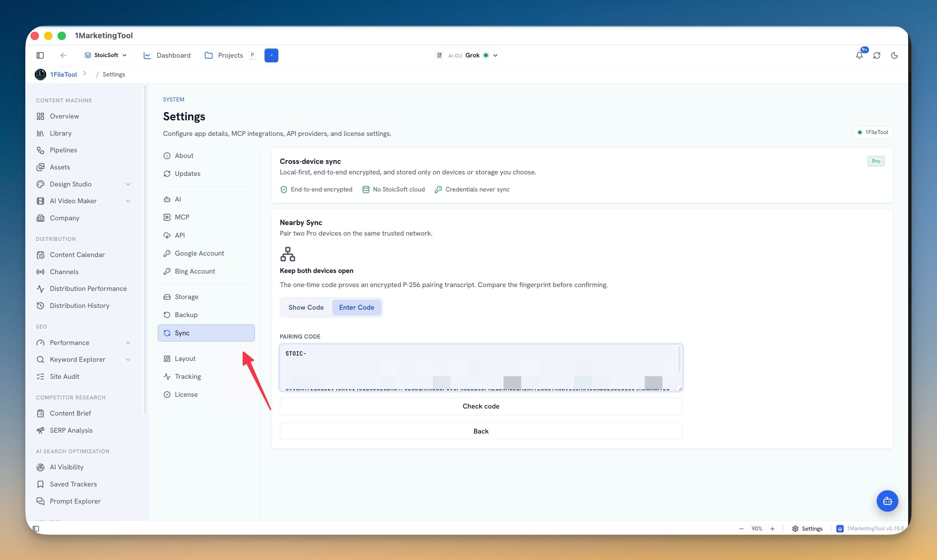Zoom in with the plus icon

tap(772, 528)
